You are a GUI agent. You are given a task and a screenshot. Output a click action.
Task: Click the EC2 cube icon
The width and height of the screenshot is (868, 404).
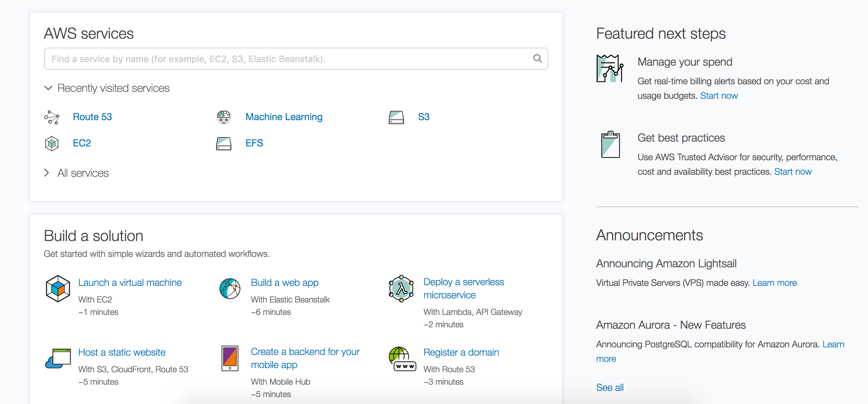coord(52,143)
